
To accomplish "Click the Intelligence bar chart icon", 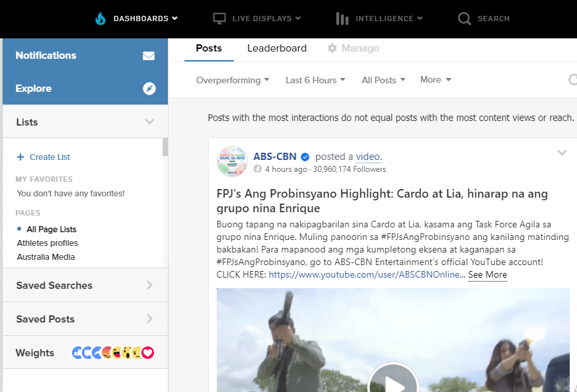I will click(342, 19).
